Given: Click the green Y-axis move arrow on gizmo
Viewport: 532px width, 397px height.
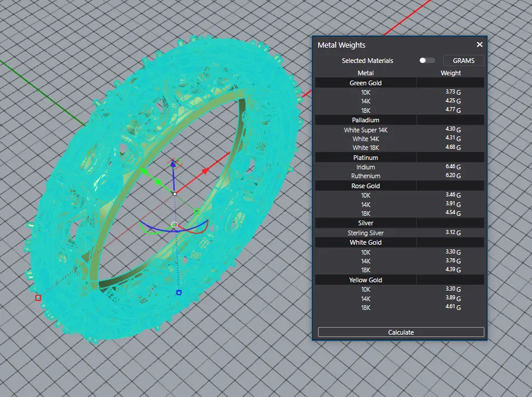Looking at the screenshot, I should (x=143, y=171).
